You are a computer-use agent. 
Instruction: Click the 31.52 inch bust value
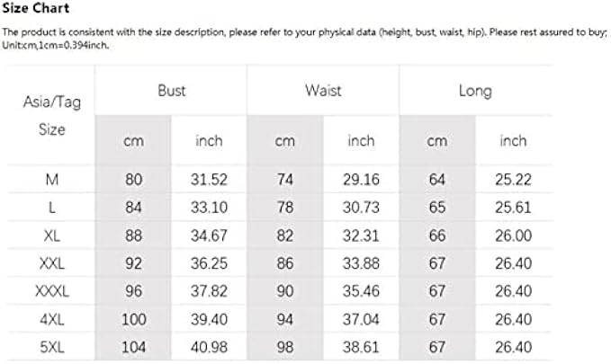[209, 180]
